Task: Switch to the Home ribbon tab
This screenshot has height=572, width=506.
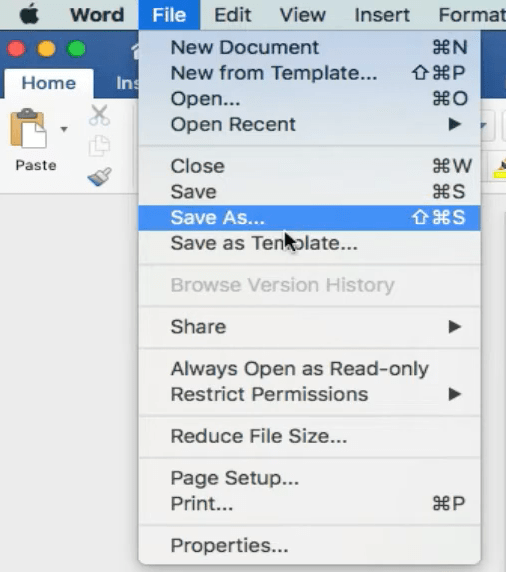Action: tap(49, 84)
